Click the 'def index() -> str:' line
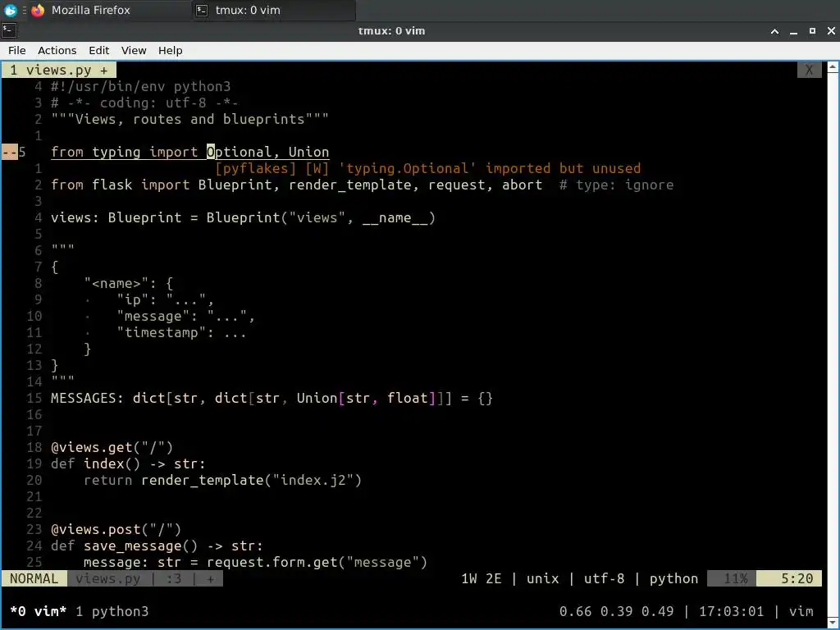This screenshot has width=840, height=630. point(128,464)
